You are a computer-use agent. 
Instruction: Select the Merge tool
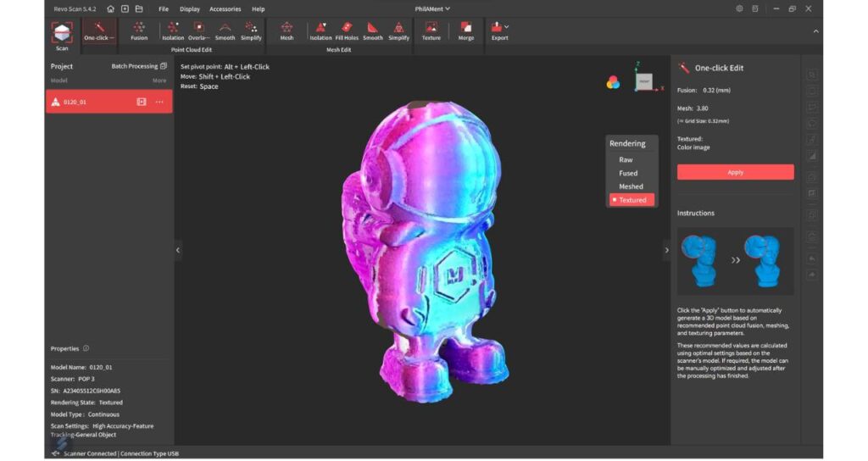(466, 31)
